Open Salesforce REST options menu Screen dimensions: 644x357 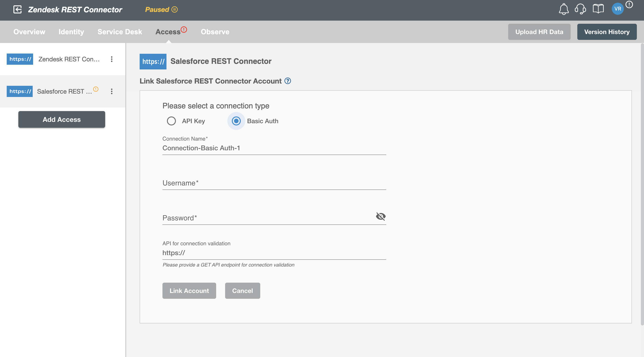click(111, 91)
